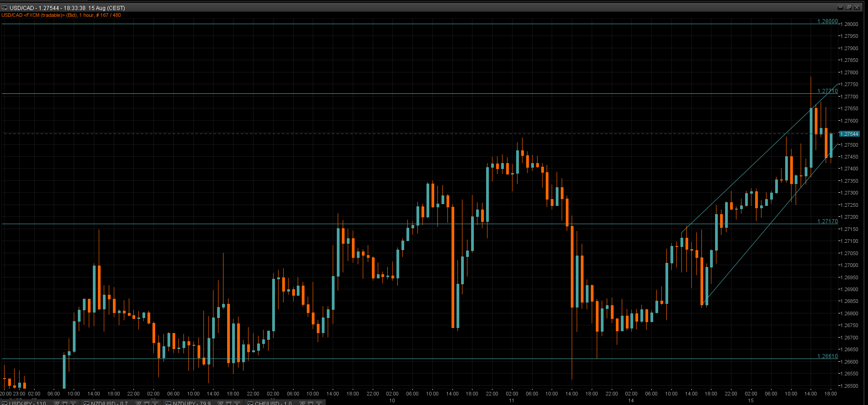Screen dimensions: 868x405
Task: Maximize the minimized NZD/JPY chart window
Action: tap(228, 403)
